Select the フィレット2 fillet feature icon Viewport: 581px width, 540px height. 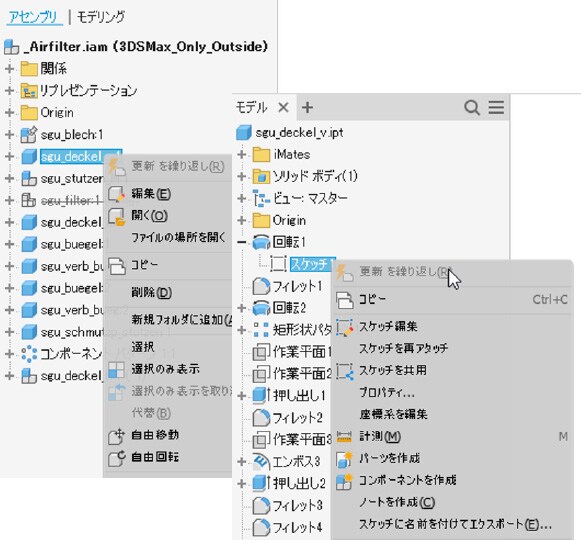[x=261, y=418]
